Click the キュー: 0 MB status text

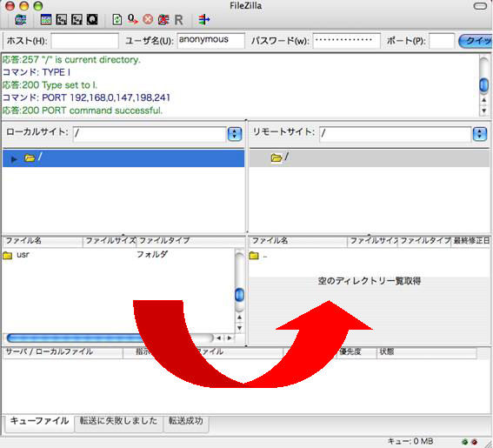tap(410, 441)
